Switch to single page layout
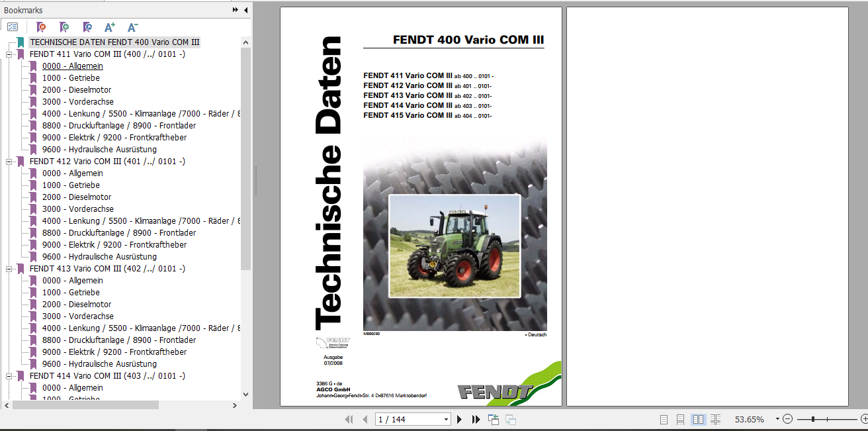868x431 pixels. pyautogui.click(x=664, y=419)
